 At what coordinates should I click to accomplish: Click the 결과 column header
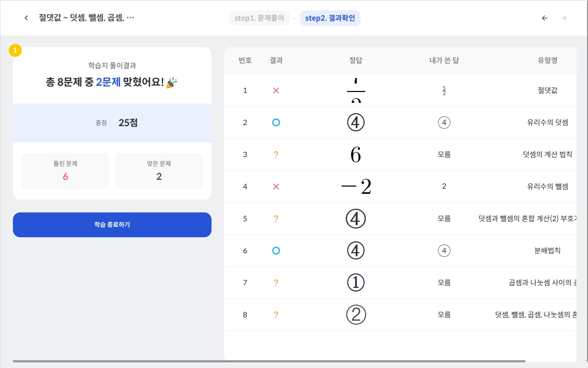click(x=276, y=60)
